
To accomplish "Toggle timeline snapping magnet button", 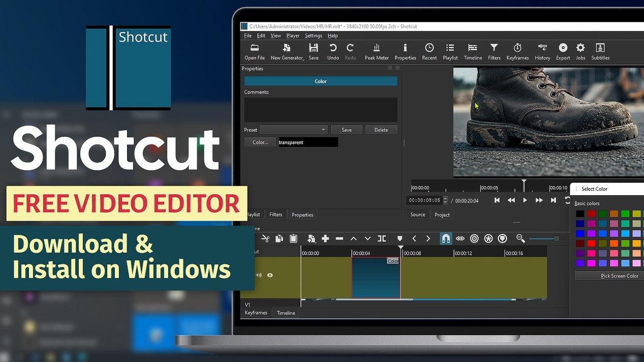I will pyautogui.click(x=446, y=238).
